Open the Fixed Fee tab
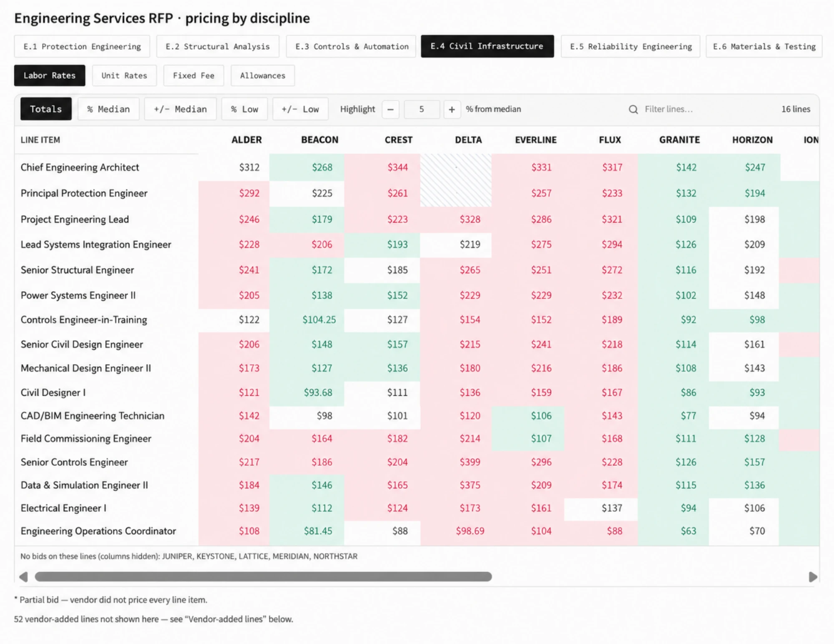 pos(193,75)
